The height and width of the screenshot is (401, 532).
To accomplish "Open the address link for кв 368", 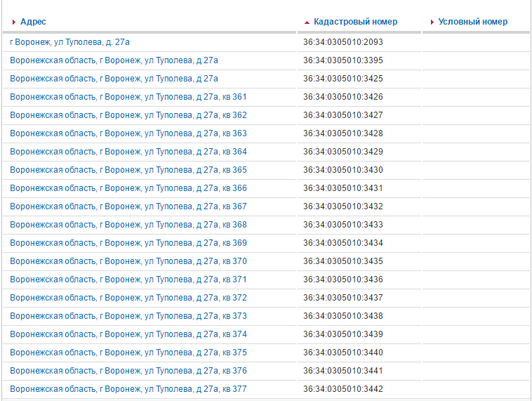I will click(x=128, y=225).
